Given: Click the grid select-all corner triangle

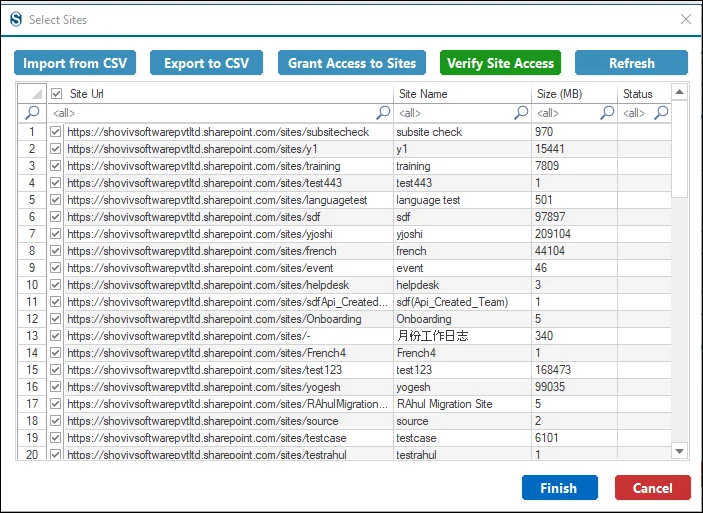Looking at the screenshot, I should [37, 94].
